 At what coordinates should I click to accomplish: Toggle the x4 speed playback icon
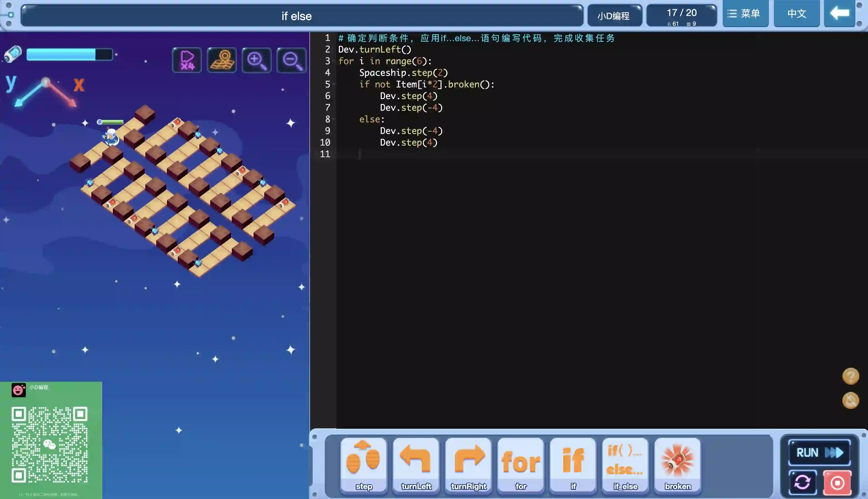point(187,60)
